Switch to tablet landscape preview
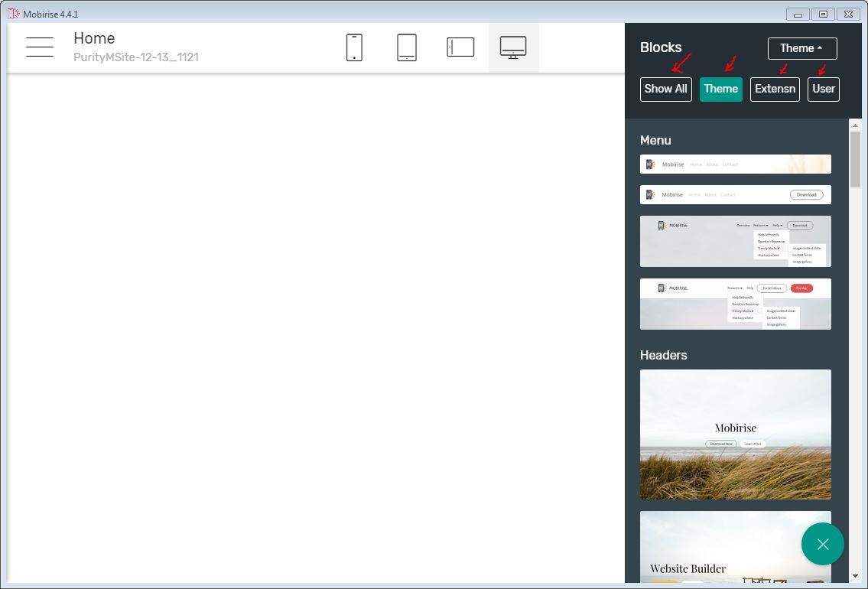Viewport: 868px width, 589px height. (x=460, y=47)
